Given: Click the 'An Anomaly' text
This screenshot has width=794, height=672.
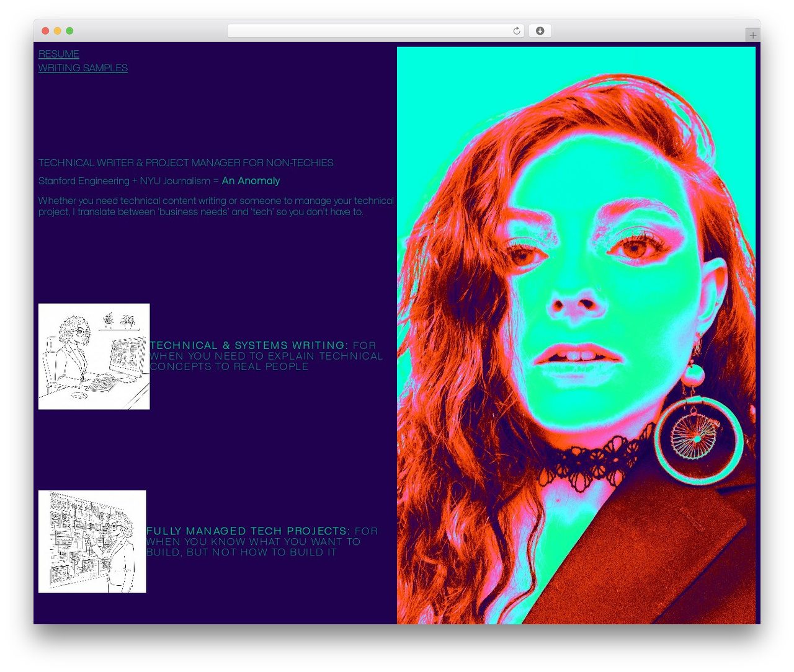Looking at the screenshot, I should coord(251,181).
